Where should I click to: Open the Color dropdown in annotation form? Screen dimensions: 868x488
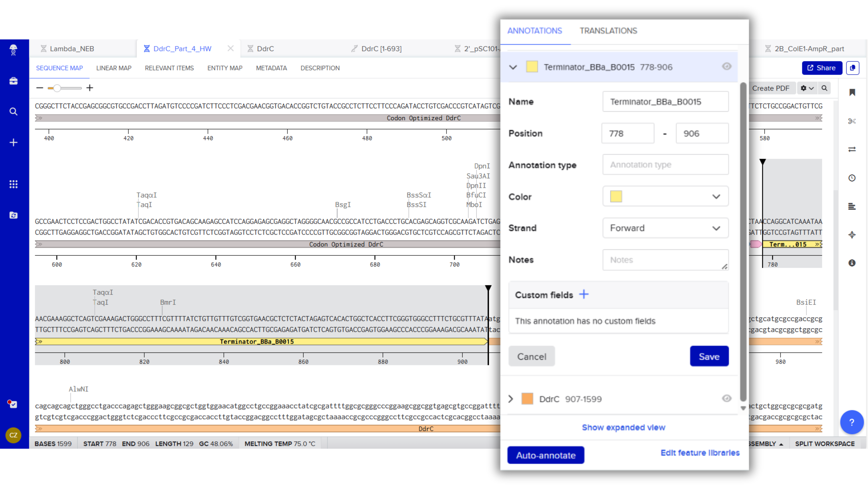pos(665,196)
